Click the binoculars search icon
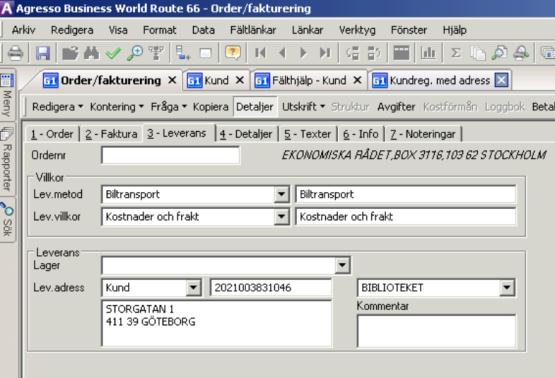The height and width of the screenshot is (378, 555). (91, 53)
